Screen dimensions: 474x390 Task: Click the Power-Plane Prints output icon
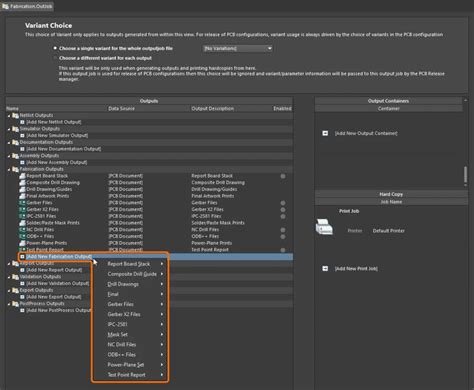(22, 243)
